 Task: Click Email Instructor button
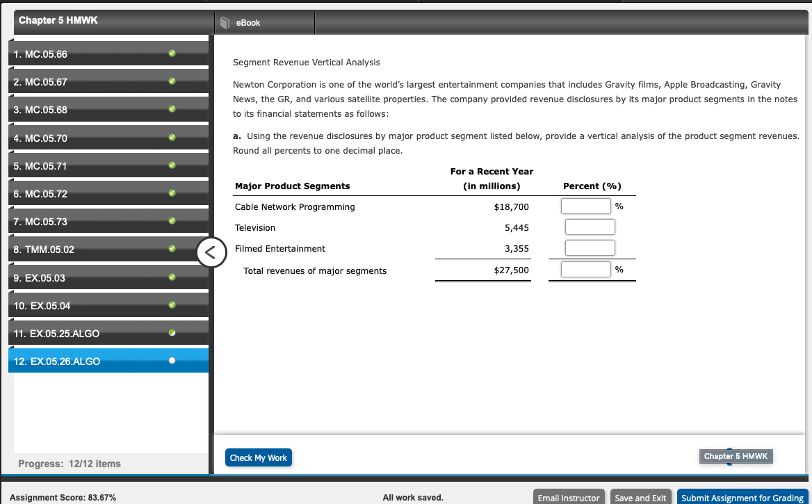569,498
